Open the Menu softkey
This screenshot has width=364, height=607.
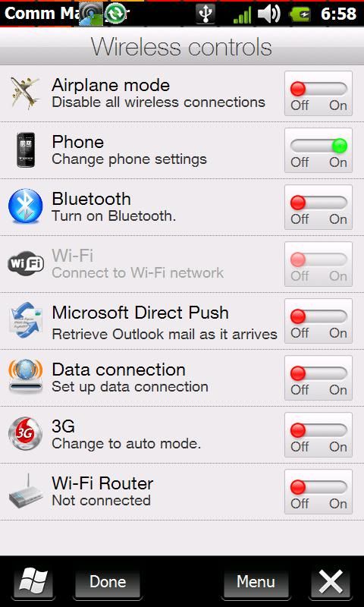pyautogui.click(x=256, y=582)
